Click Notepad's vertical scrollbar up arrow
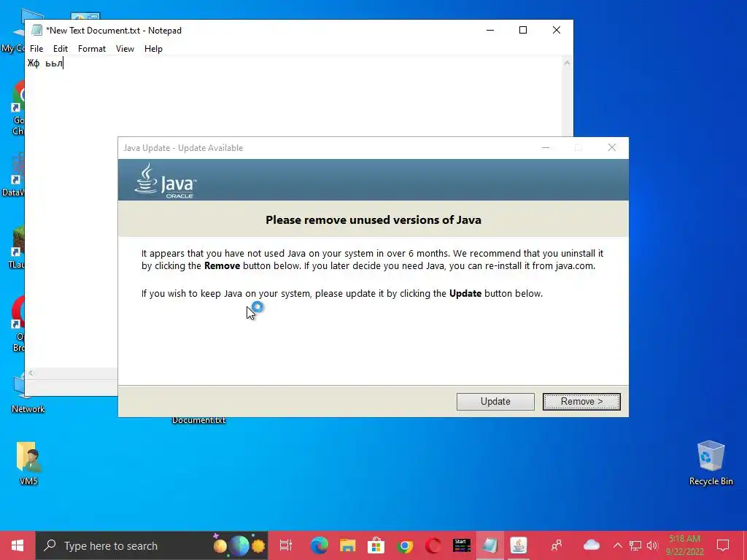Viewport: 747px width, 560px height. click(x=567, y=63)
